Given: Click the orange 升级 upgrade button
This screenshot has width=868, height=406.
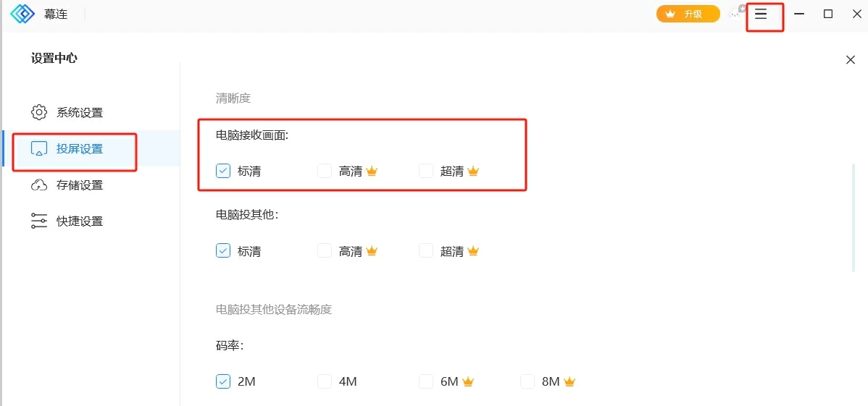Looking at the screenshot, I should pos(688,14).
